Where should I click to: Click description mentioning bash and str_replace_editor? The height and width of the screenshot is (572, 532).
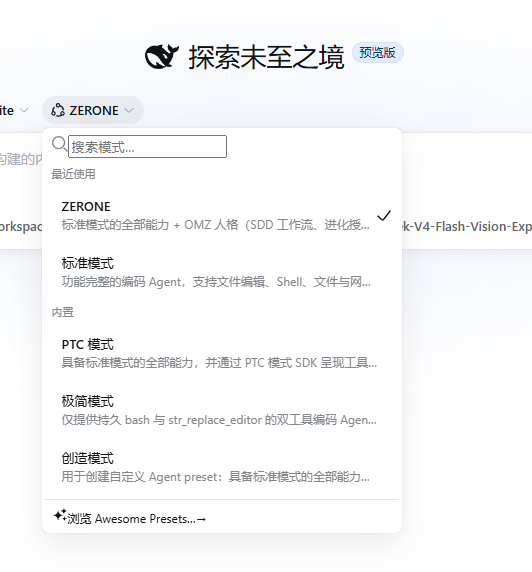tap(219, 420)
